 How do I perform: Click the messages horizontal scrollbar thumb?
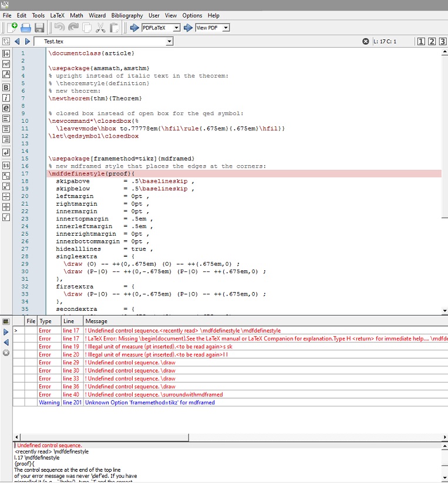pos(105,437)
